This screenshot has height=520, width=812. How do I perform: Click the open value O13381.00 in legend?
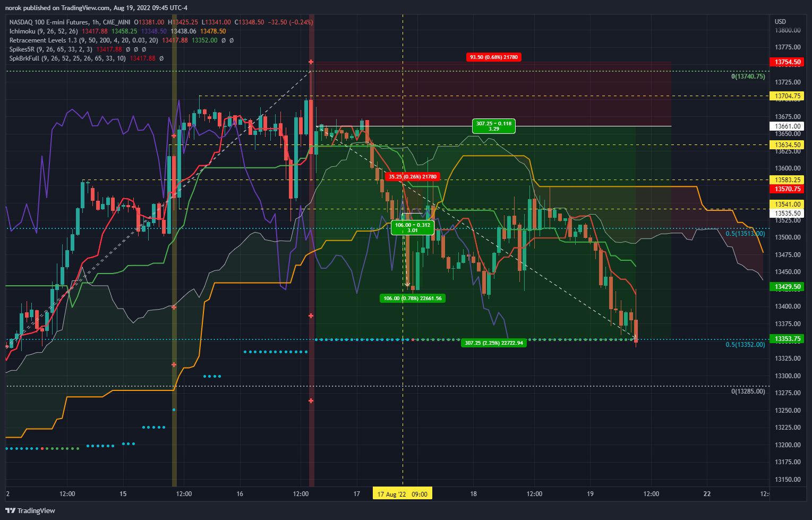click(149, 22)
